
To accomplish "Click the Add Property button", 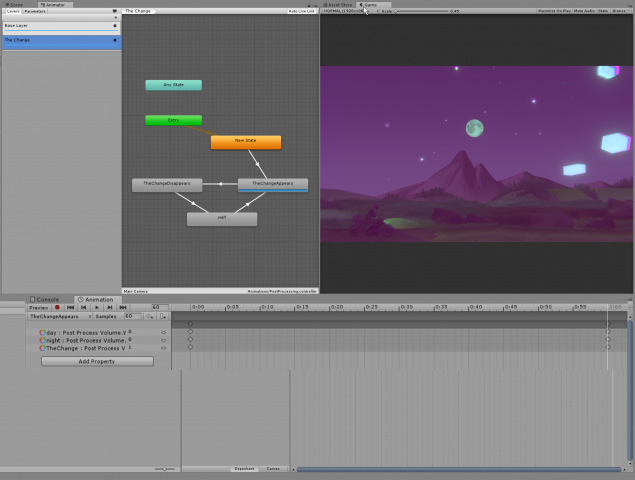I will [x=97, y=361].
